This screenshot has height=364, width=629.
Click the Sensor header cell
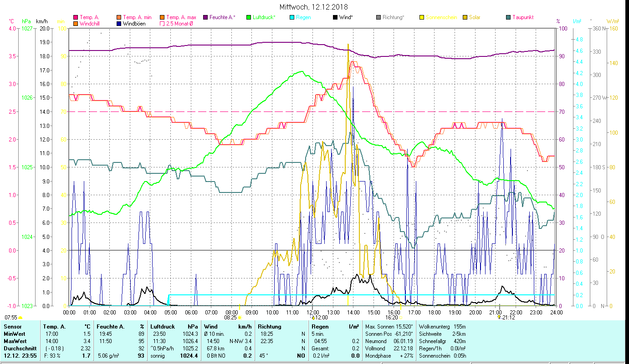pyautogui.click(x=12, y=327)
